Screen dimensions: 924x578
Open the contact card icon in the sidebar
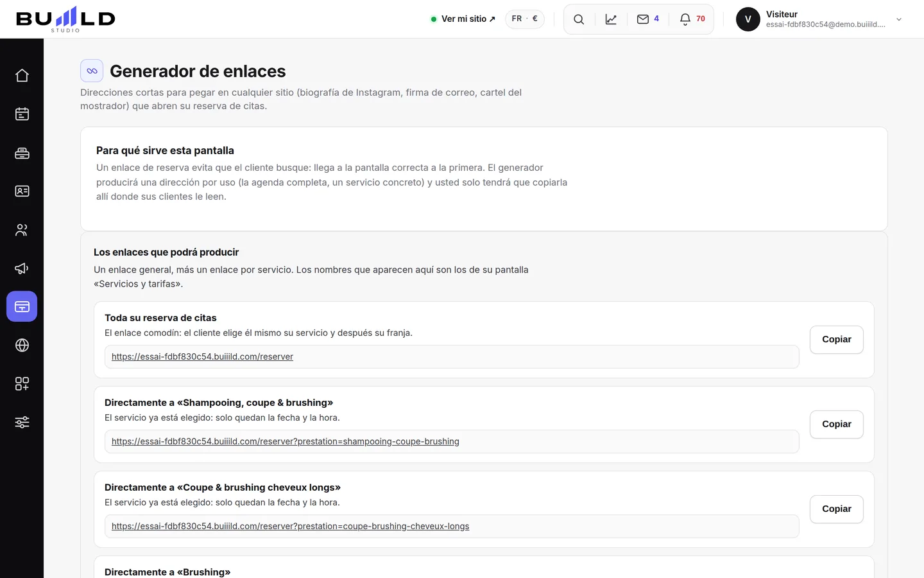click(22, 191)
